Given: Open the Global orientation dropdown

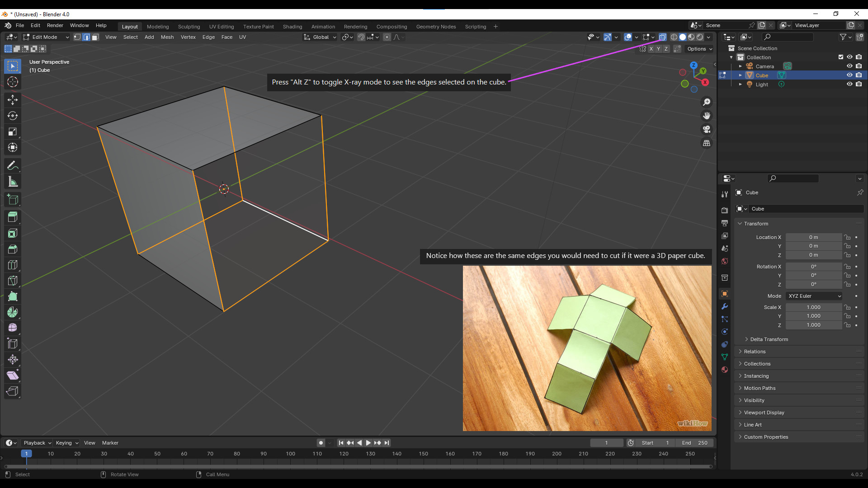Looking at the screenshot, I should pyautogui.click(x=321, y=37).
